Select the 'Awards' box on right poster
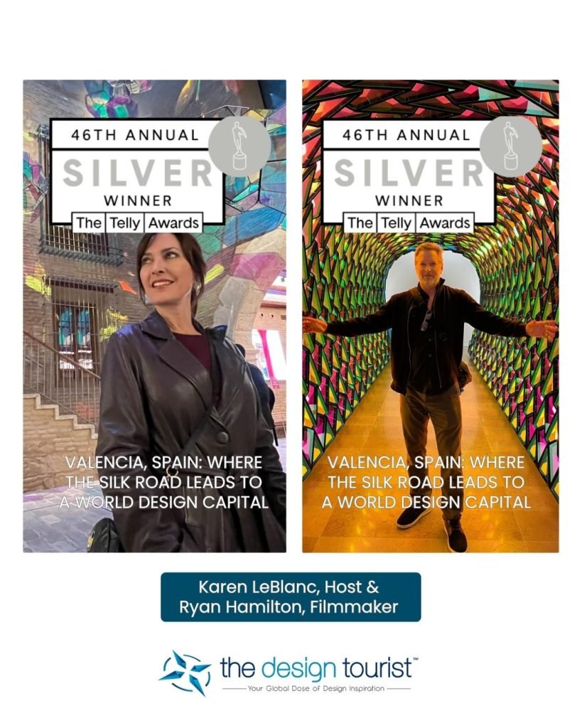Screen dimensions: 582x728 point(445,223)
